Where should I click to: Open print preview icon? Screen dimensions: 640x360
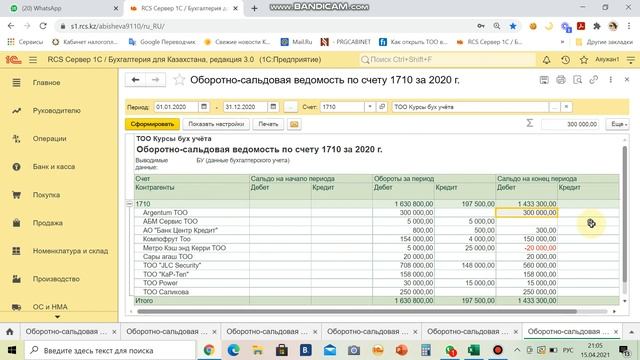[x=578, y=80]
